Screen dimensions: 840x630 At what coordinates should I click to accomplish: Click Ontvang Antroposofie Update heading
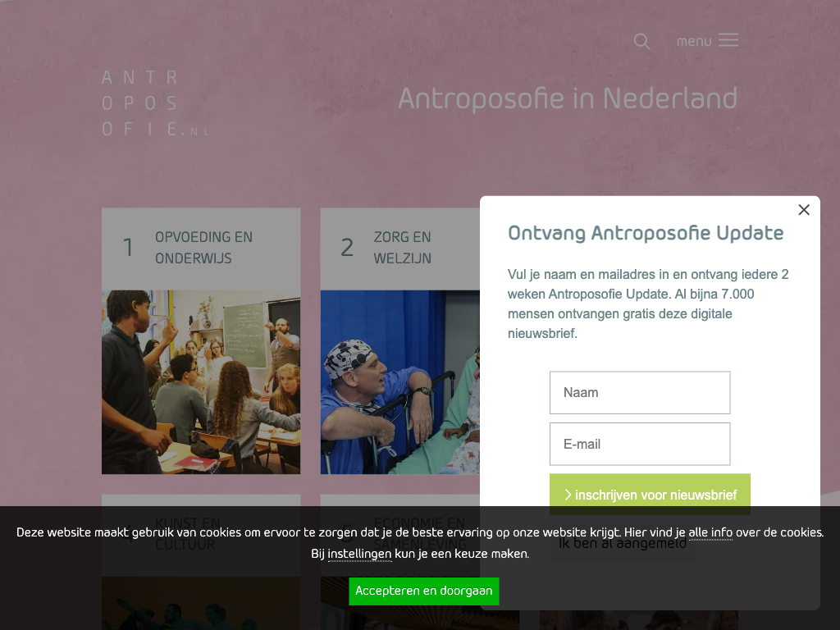[646, 233]
